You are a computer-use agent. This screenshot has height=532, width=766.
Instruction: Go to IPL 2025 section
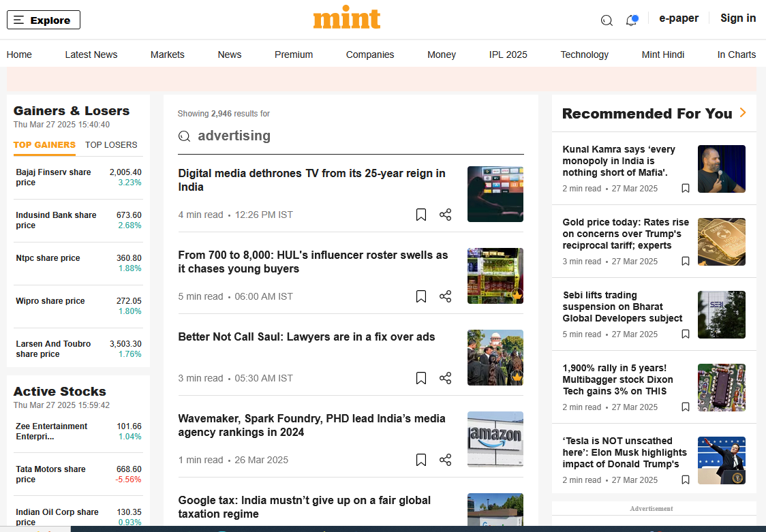(x=508, y=54)
